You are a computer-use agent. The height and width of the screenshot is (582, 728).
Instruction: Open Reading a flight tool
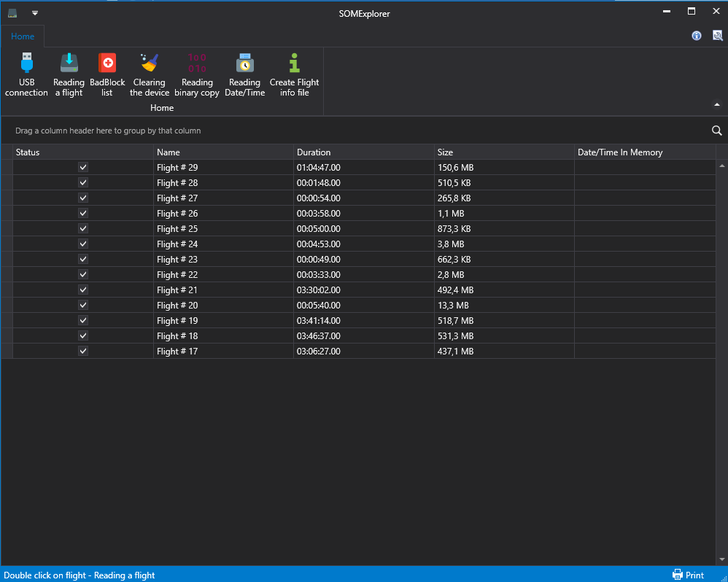69,64
